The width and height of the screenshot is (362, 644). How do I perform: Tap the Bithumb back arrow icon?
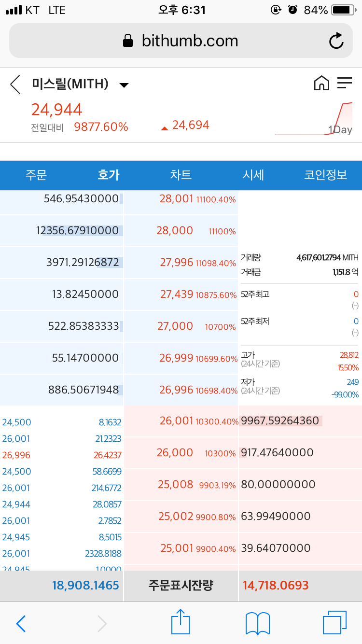[x=15, y=84]
